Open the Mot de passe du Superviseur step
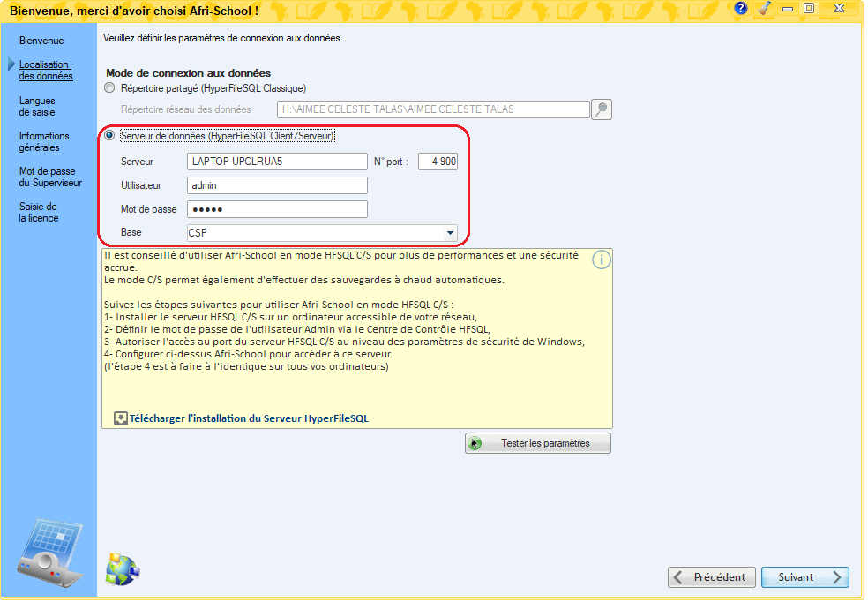 pos(50,177)
